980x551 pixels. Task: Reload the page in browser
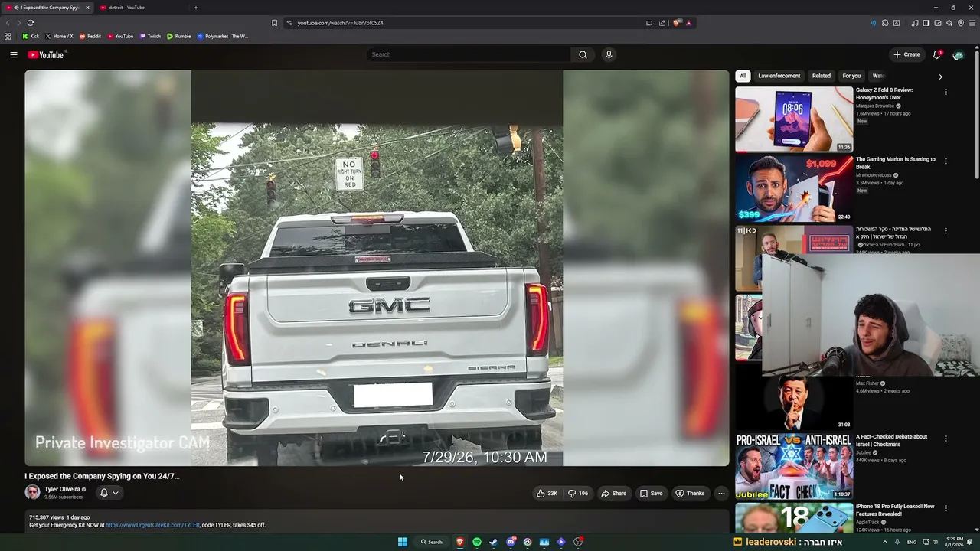coord(31,23)
